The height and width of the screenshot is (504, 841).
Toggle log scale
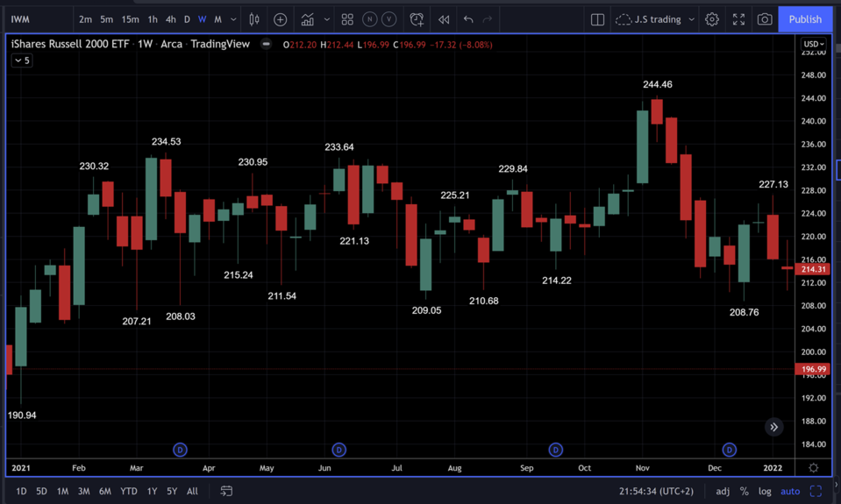click(x=765, y=491)
